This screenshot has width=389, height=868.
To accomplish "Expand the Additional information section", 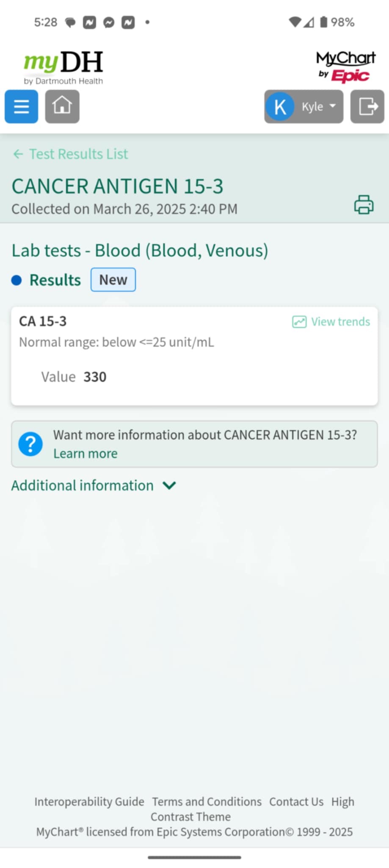I will coord(93,485).
